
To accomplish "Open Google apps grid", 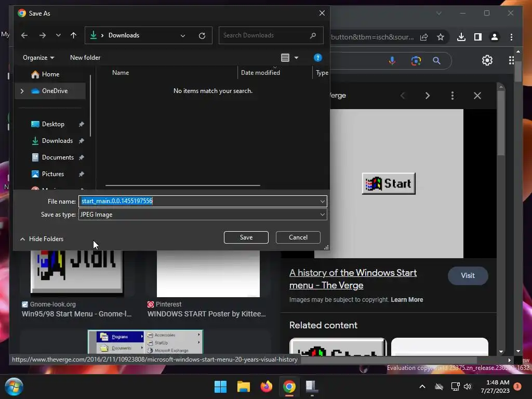I will 511,60.
